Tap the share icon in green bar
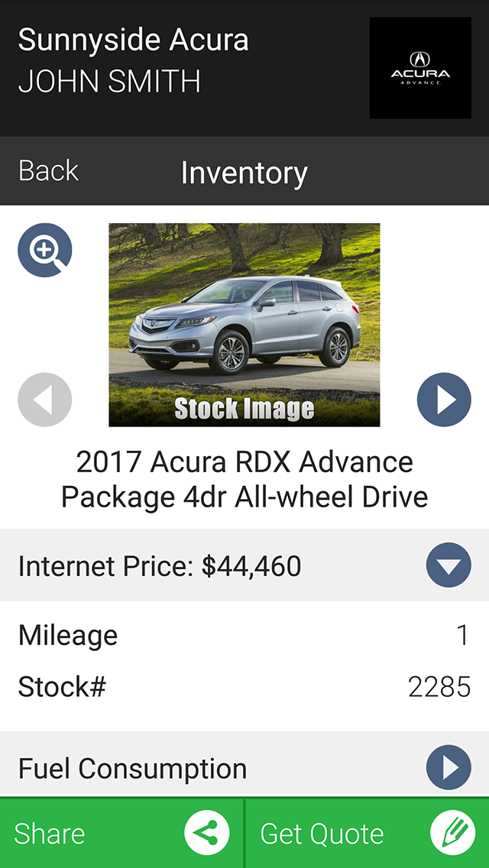 point(207,833)
